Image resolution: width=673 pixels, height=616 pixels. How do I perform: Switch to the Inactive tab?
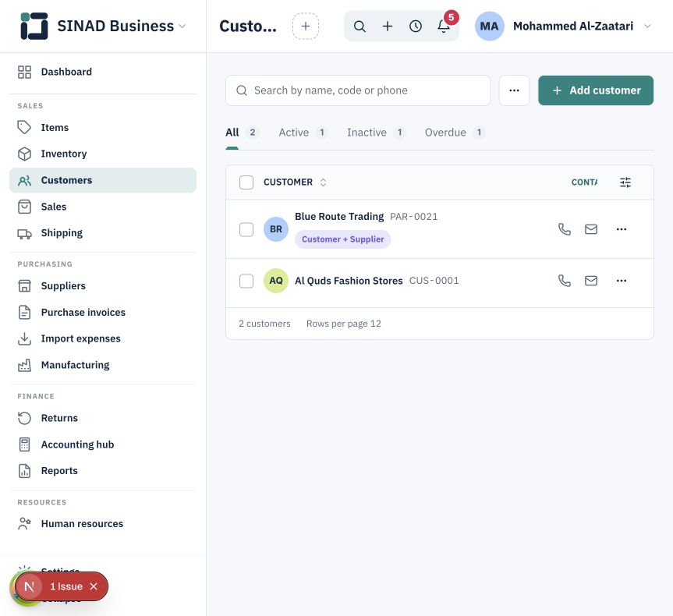[x=376, y=133]
